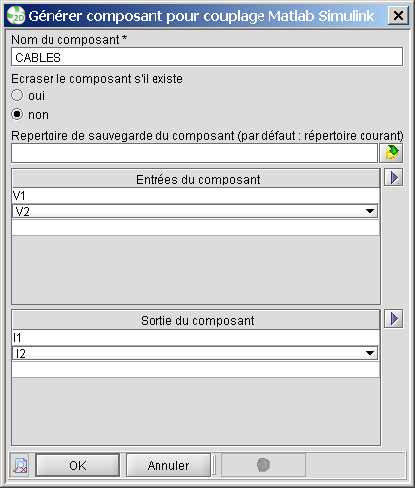Click the Entrées du composant column header
This screenshot has height=488, width=415.
(x=196, y=179)
